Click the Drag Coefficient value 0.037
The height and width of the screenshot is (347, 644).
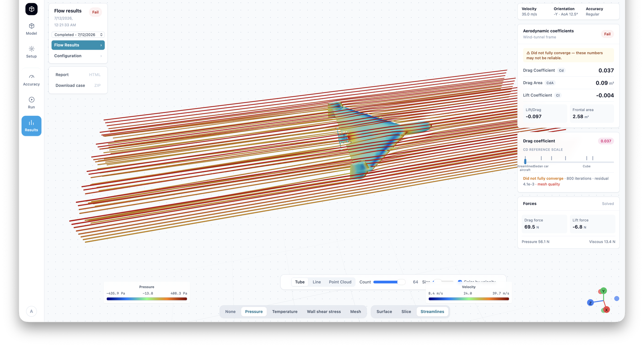click(606, 70)
